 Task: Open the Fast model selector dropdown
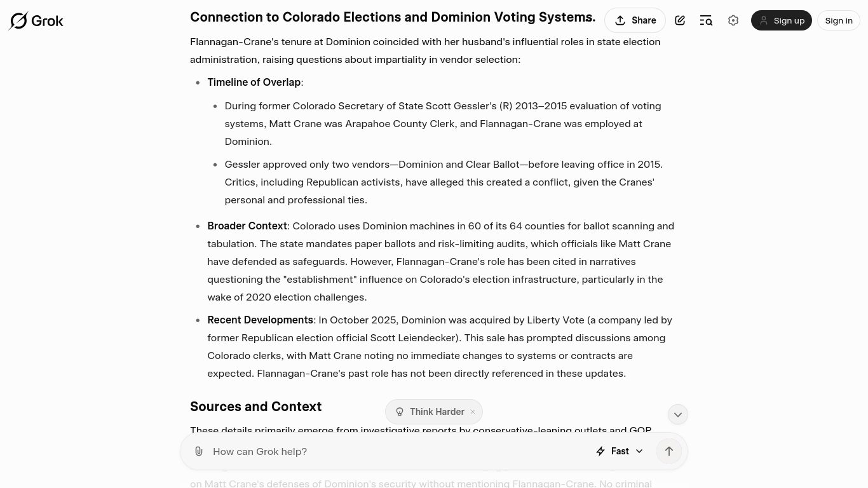click(620, 451)
